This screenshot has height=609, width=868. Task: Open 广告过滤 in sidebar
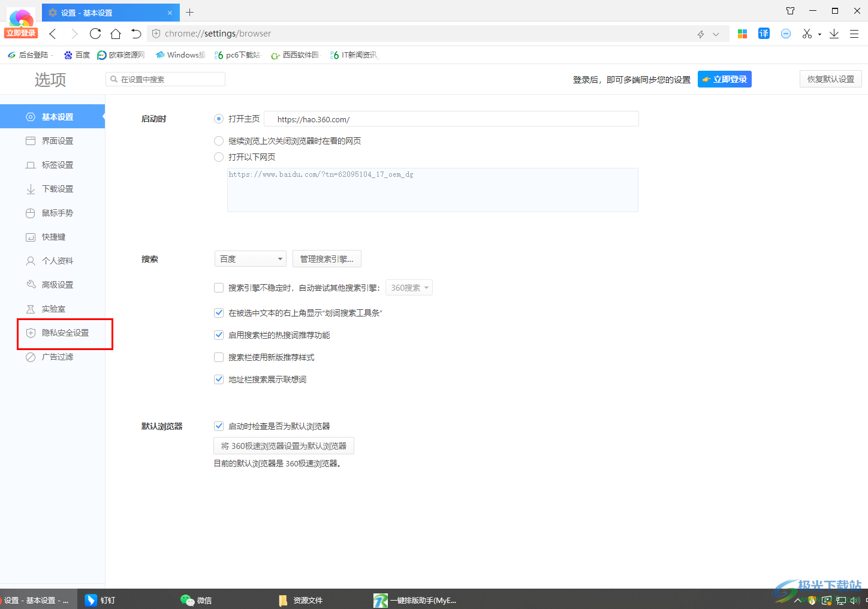coord(52,357)
